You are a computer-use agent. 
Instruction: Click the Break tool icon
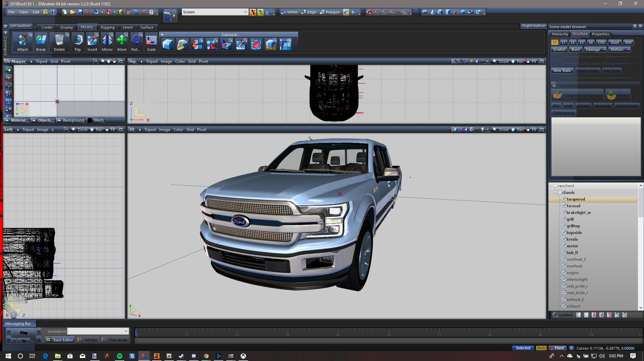[x=41, y=42]
